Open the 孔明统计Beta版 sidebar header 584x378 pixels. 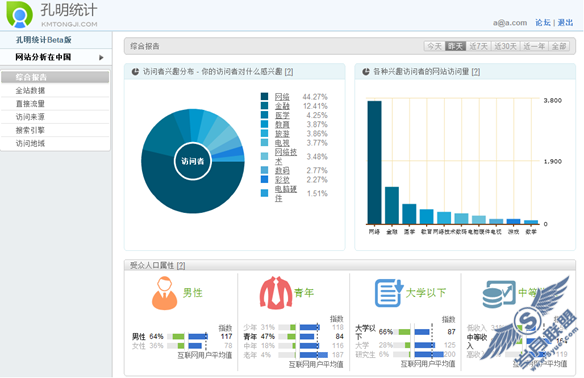pos(44,40)
